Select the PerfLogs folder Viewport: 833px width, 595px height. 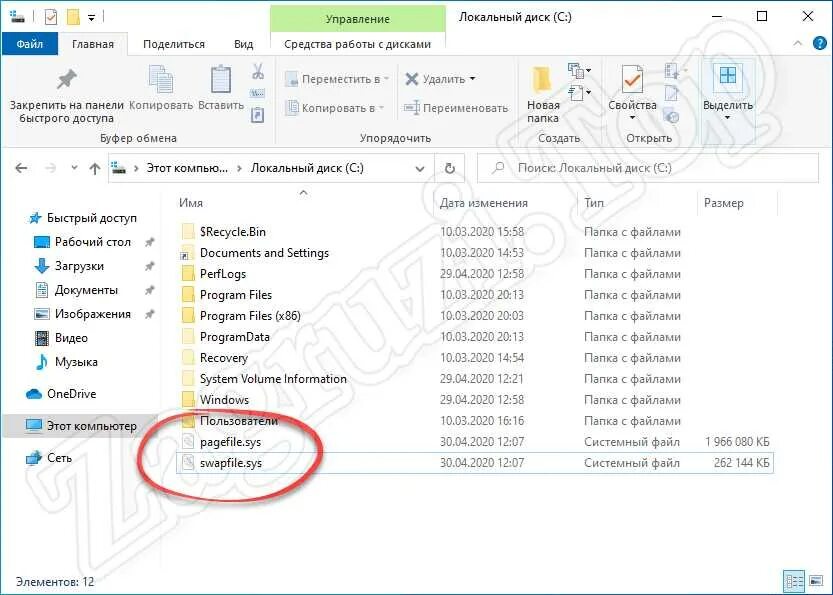(223, 274)
